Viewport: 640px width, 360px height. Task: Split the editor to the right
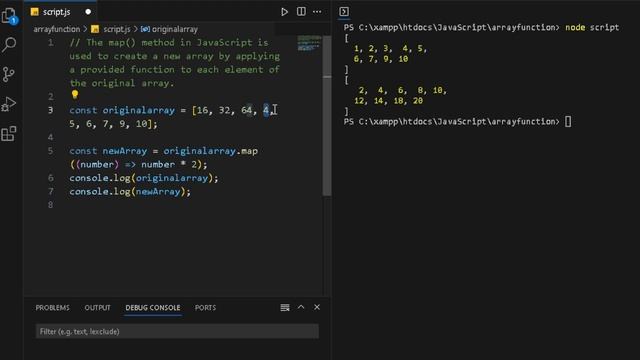[301, 12]
